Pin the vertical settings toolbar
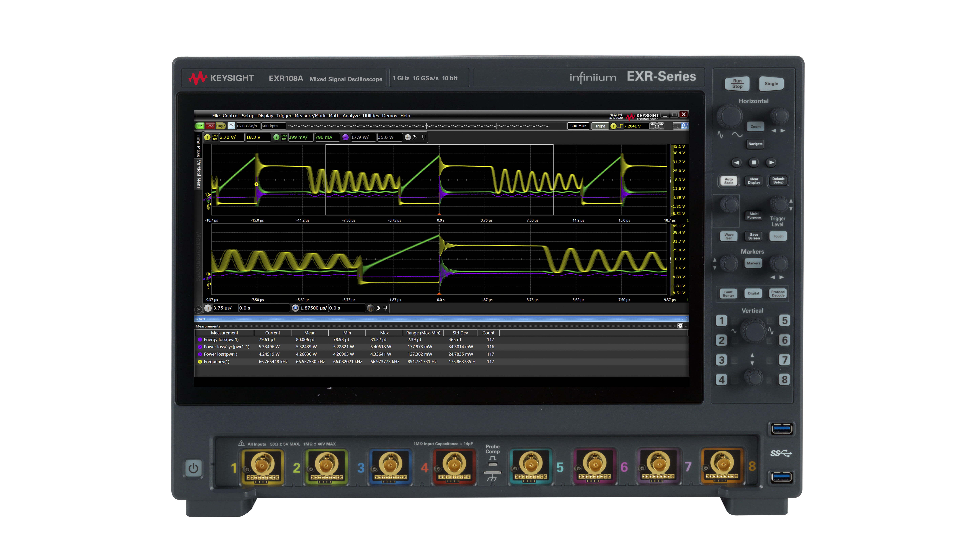Viewport: 980px width, 551px height. 423,137
